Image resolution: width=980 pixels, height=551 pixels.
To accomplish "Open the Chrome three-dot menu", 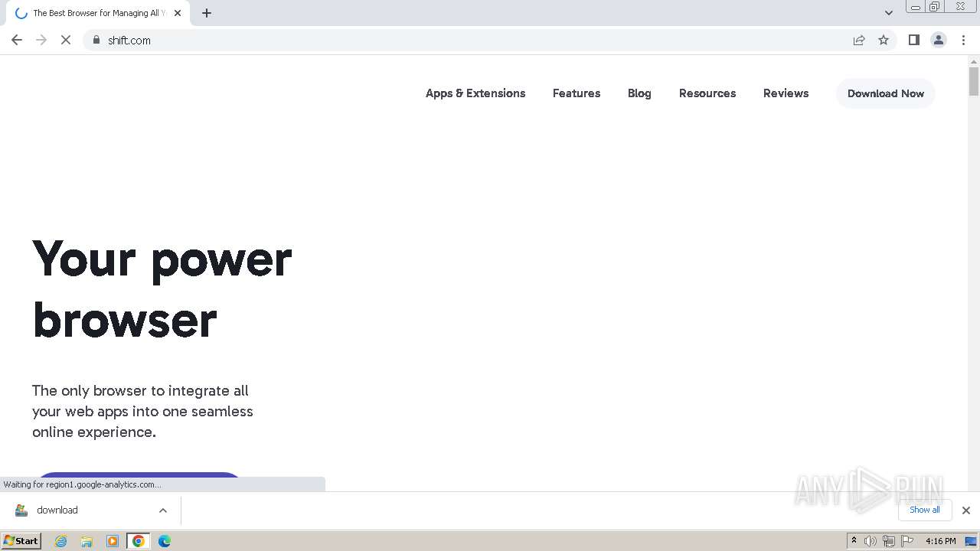I will tap(963, 40).
